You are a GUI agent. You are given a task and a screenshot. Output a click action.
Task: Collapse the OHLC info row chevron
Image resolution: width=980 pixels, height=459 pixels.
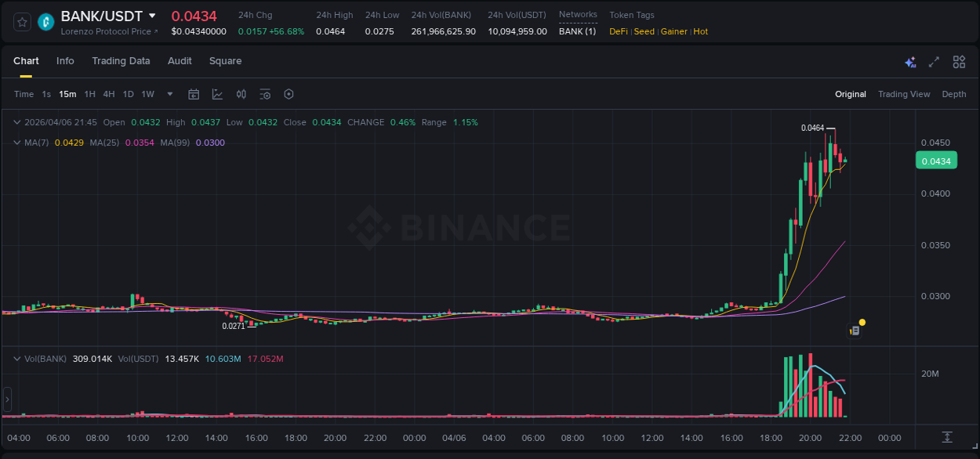(x=17, y=122)
